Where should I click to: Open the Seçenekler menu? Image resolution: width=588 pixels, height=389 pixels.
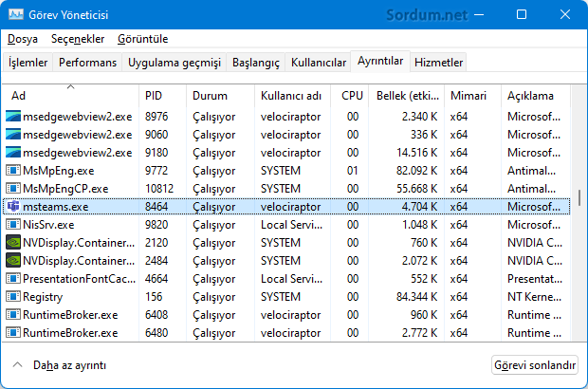tap(78, 39)
